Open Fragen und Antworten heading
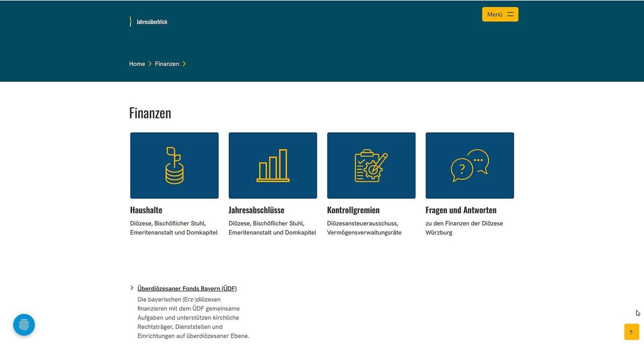 pyautogui.click(x=460, y=210)
